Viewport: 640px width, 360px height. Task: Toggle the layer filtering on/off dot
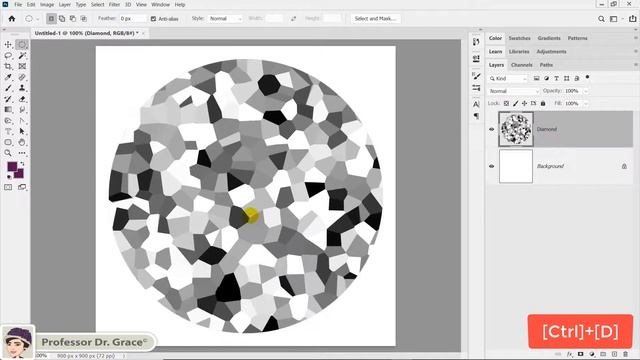(587, 77)
